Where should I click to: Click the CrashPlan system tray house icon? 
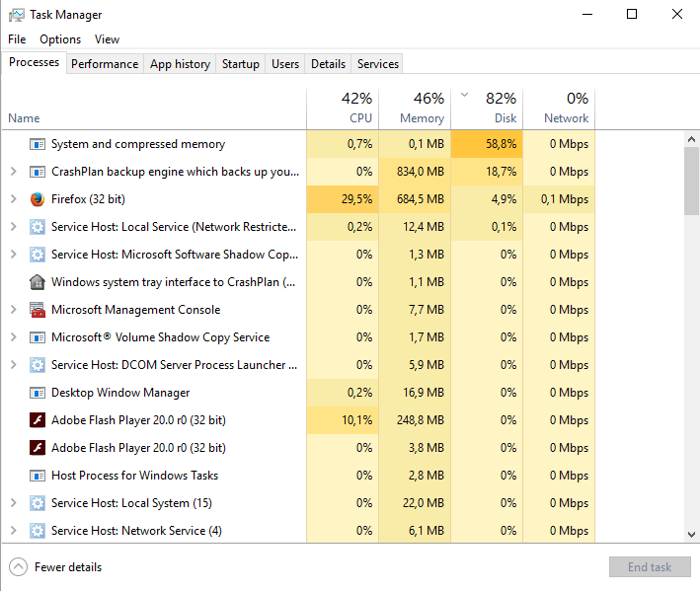[38, 282]
